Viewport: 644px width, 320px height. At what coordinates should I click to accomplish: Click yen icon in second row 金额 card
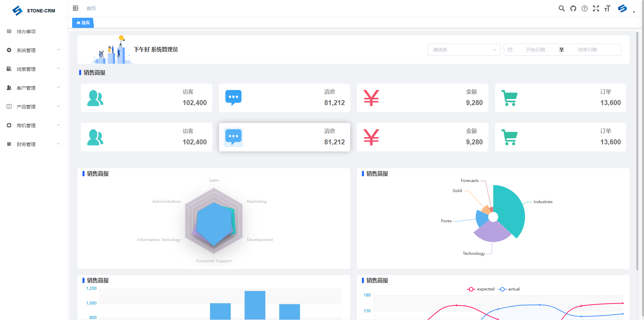[371, 137]
